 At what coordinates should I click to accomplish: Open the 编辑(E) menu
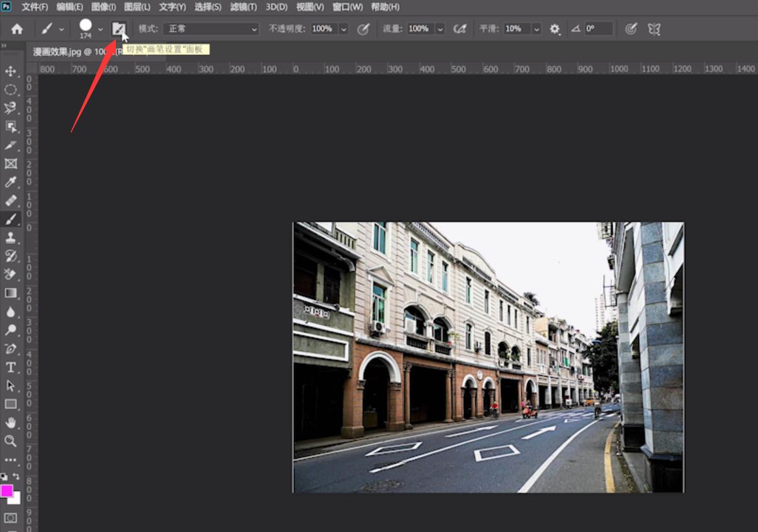tap(69, 7)
